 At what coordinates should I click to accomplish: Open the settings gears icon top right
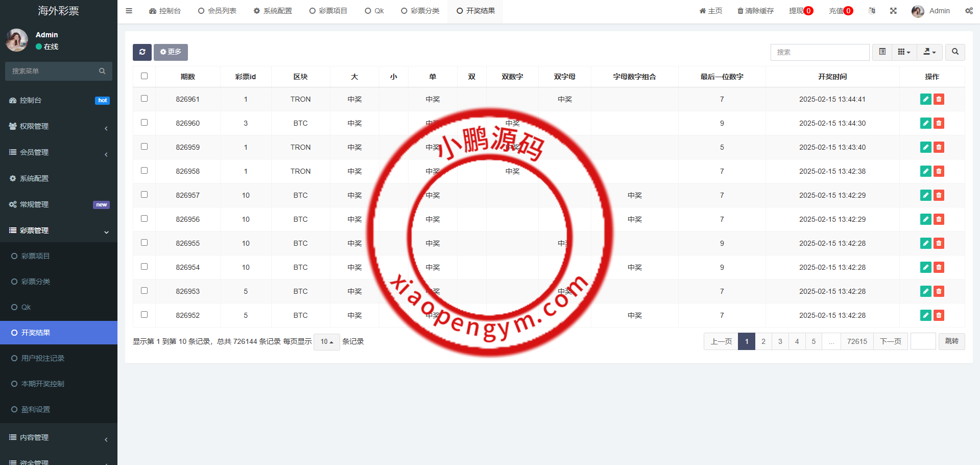point(969,11)
